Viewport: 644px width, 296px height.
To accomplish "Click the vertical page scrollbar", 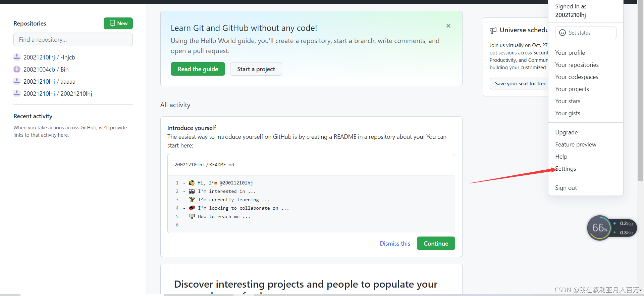I will (x=640, y=91).
